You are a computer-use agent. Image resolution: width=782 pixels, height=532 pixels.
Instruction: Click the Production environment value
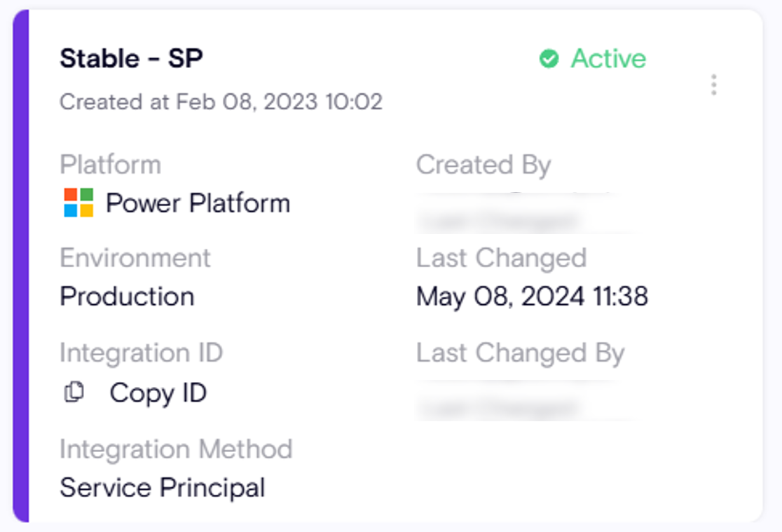[127, 296]
